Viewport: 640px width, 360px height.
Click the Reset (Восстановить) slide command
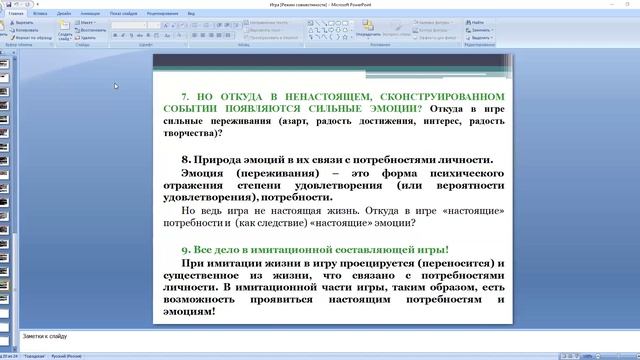[x=91, y=30]
